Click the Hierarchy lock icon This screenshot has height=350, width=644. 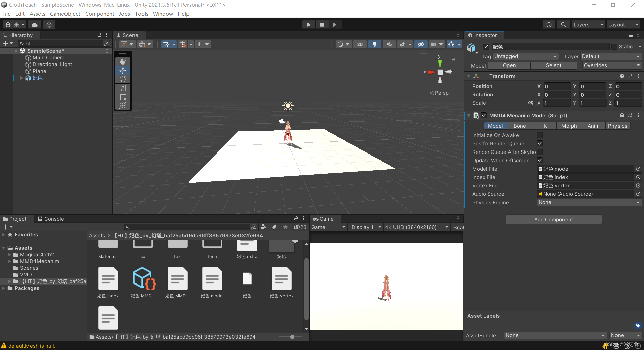99,35
